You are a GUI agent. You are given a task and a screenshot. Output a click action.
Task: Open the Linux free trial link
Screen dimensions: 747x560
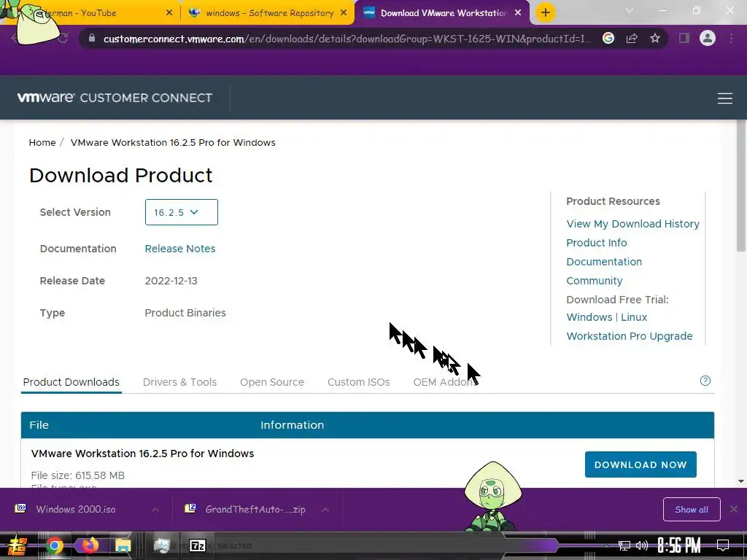634,317
